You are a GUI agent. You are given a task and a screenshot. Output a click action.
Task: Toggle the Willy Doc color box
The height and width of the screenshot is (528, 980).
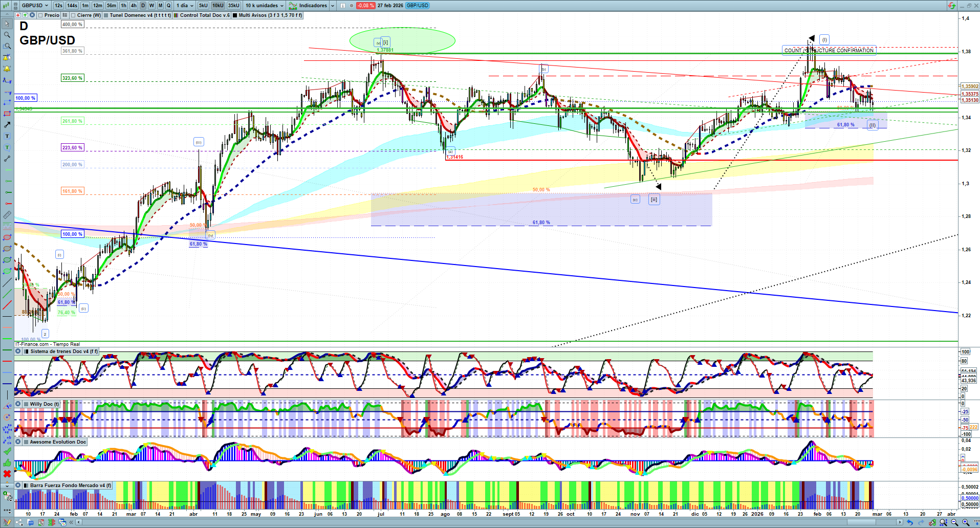click(x=26, y=404)
